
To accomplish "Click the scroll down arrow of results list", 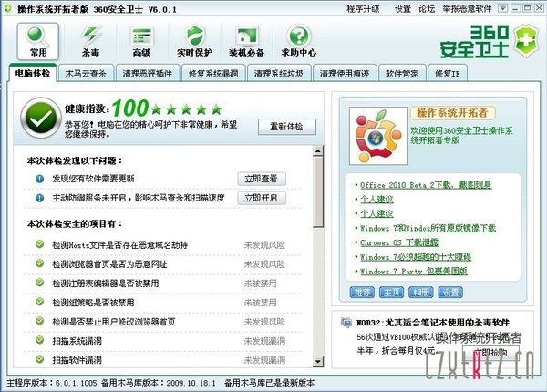I will 318,361.
